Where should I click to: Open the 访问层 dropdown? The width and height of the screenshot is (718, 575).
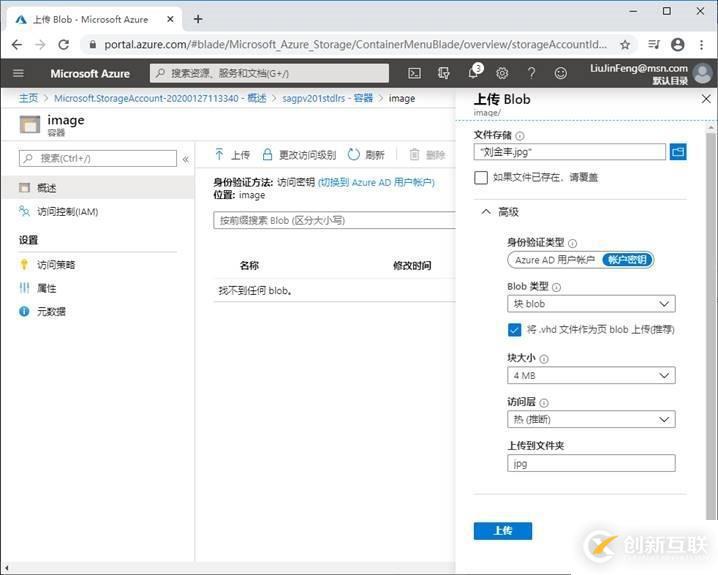pos(590,419)
